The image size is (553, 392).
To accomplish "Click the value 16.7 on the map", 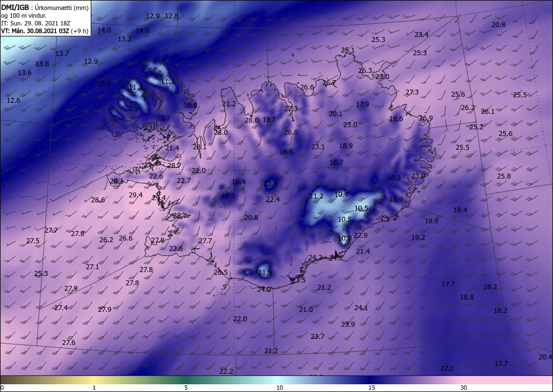I will (x=336, y=162).
